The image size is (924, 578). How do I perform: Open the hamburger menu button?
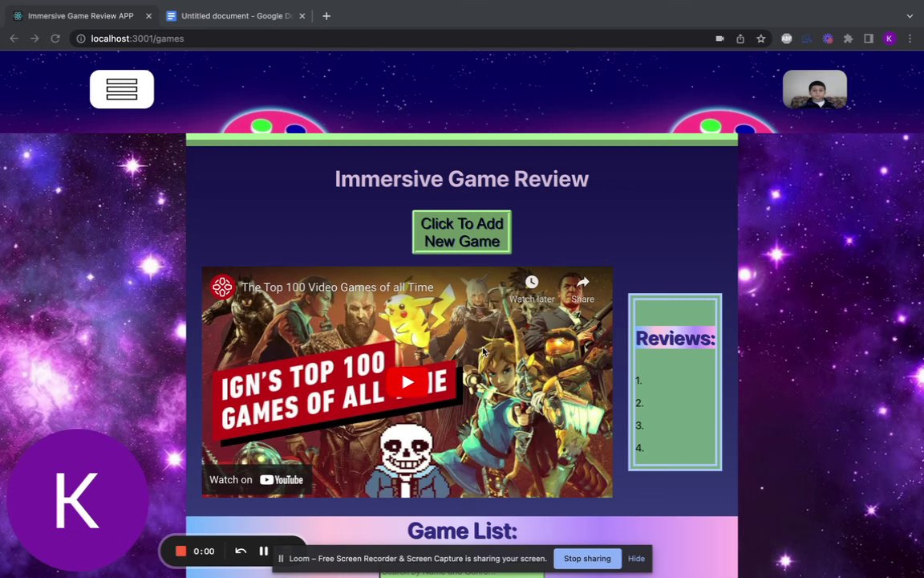coord(122,89)
